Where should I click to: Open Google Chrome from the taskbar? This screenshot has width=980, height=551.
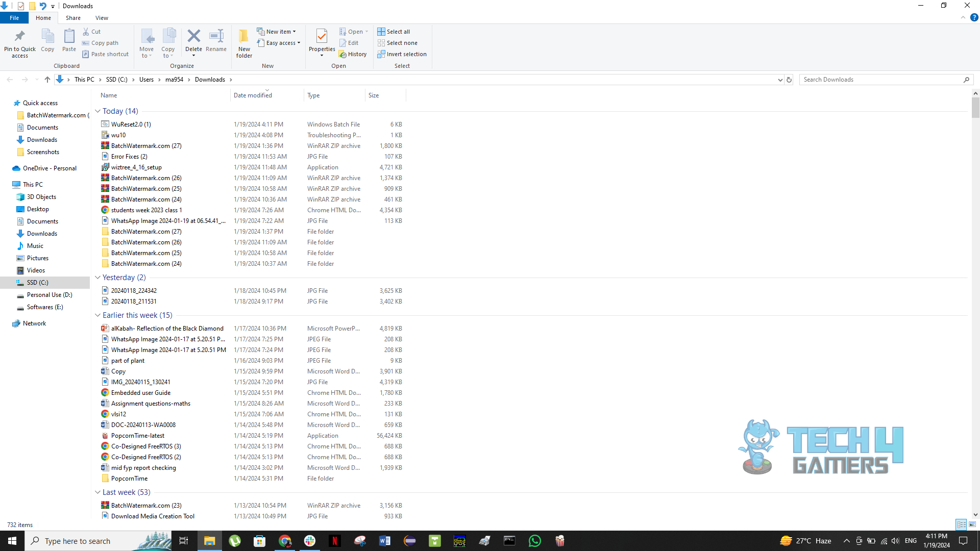click(x=285, y=540)
